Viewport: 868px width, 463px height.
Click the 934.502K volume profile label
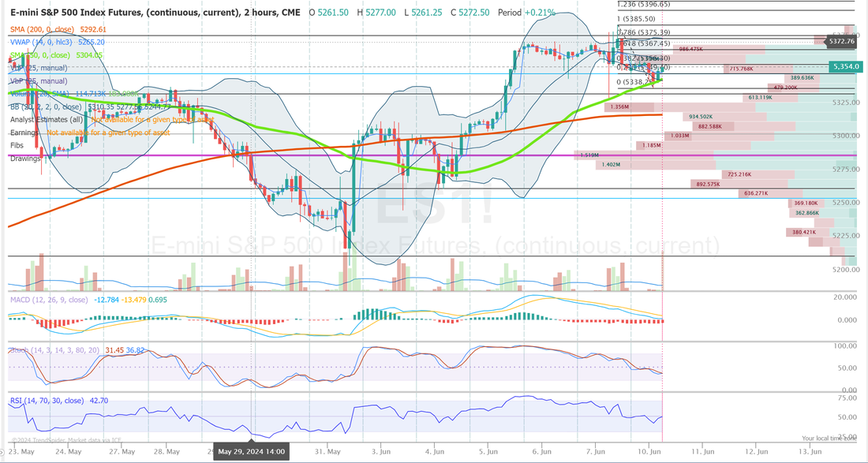pos(702,117)
